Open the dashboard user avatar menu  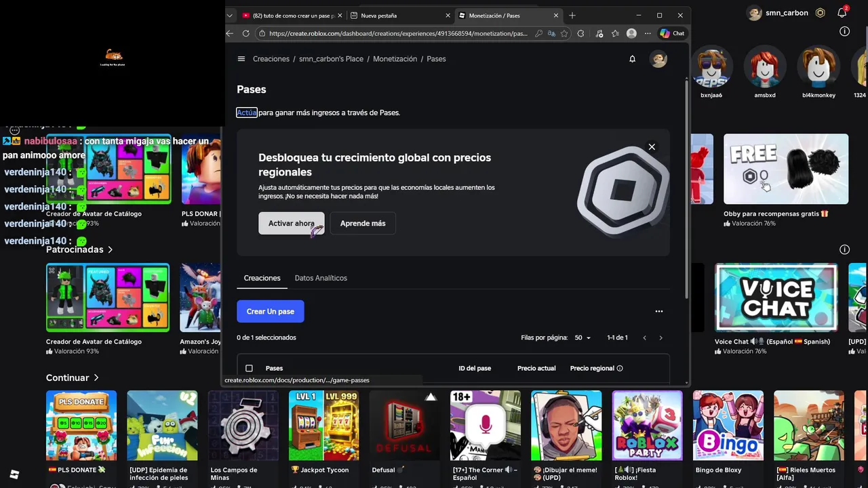[x=658, y=59]
